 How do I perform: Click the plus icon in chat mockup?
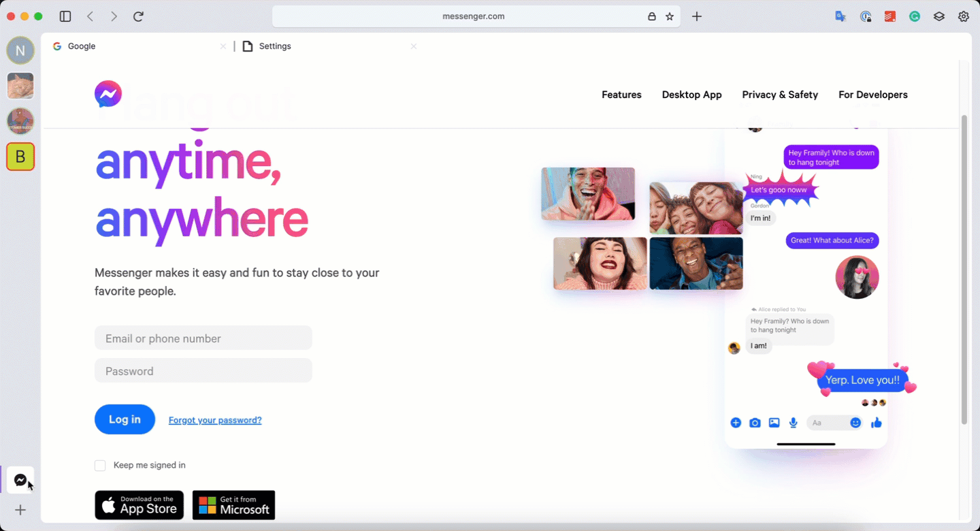tap(736, 423)
